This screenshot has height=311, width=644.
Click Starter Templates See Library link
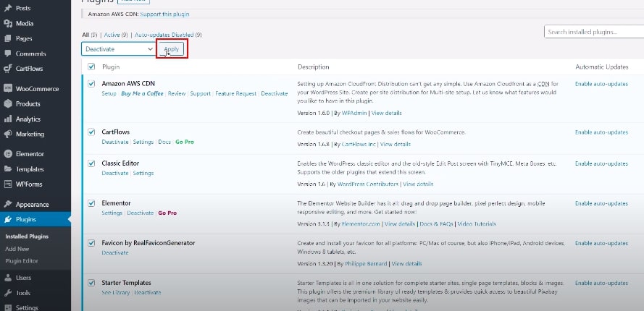click(116, 292)
